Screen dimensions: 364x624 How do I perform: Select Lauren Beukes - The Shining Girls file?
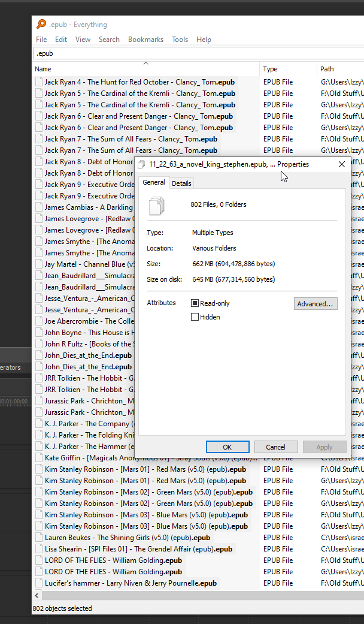click(x=127, y=538)
